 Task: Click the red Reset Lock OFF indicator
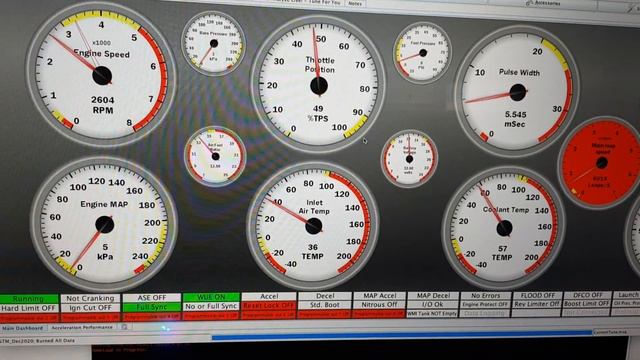pos(269,306)
